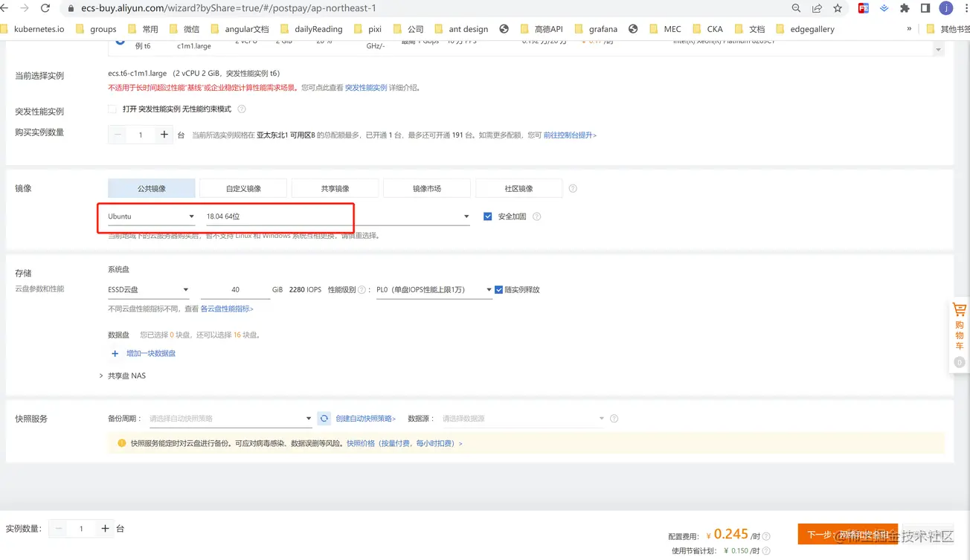Click the help icon after 数据源 dropdown
The width and height of the screenshot is (970, 560).
point(614,419)
